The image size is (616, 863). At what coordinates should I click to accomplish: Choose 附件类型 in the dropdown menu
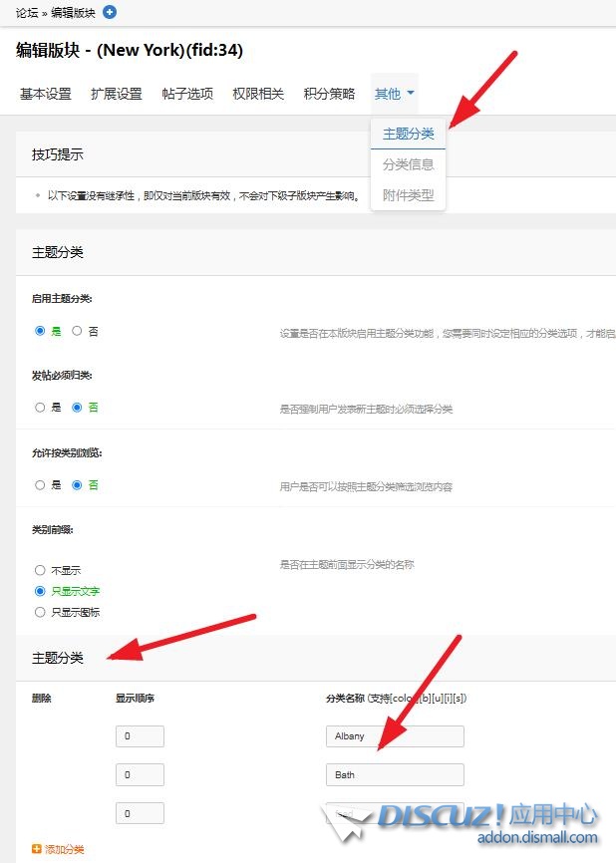[409, 195]
